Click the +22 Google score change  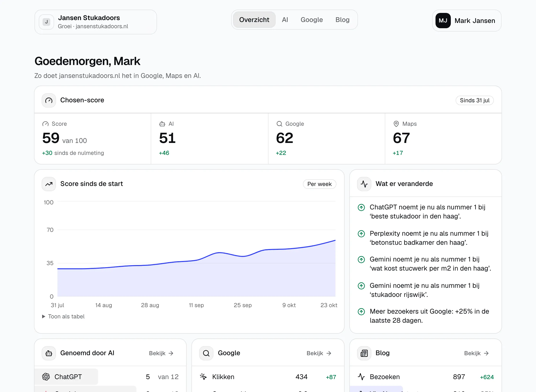(281, 153)
